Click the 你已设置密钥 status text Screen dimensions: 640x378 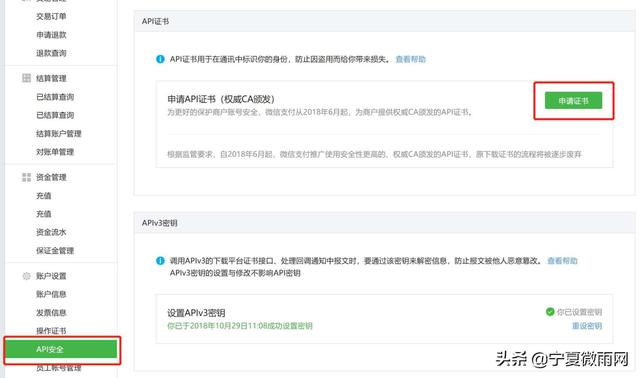pyautogui.click(x=579, y=312)
